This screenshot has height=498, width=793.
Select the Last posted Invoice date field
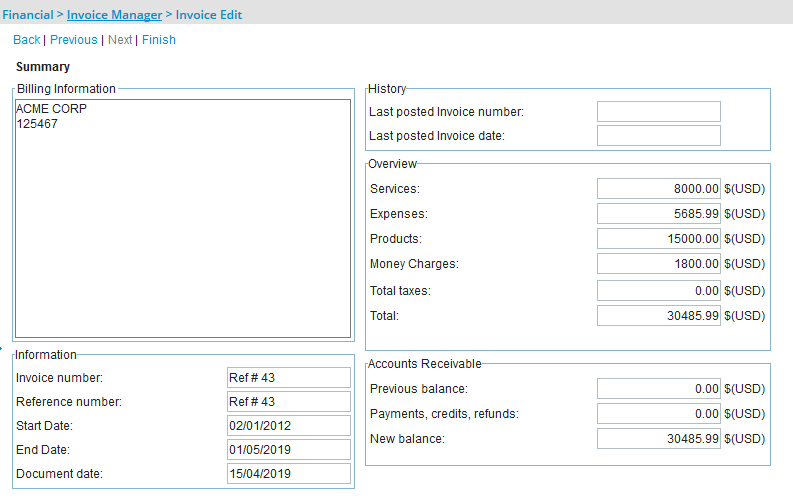[x=658, y=136]
